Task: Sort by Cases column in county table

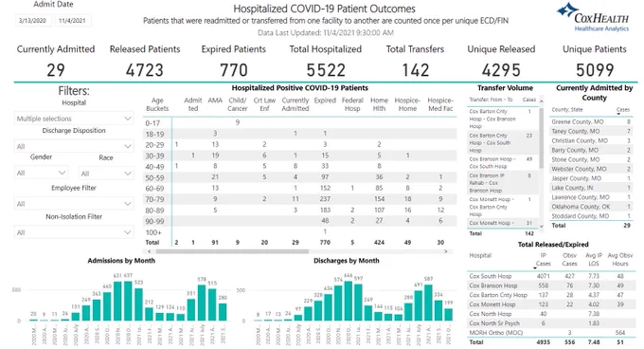Action: click(x=622, y=110)
